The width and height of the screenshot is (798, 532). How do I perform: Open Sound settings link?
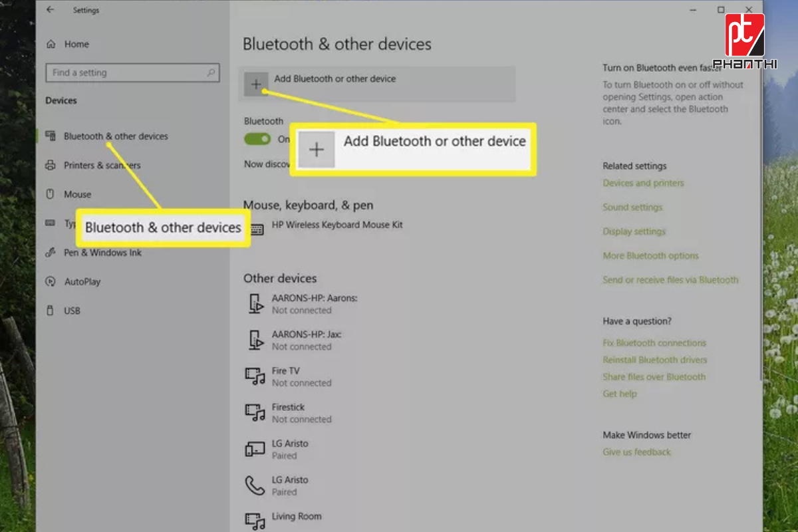[632, 207]
